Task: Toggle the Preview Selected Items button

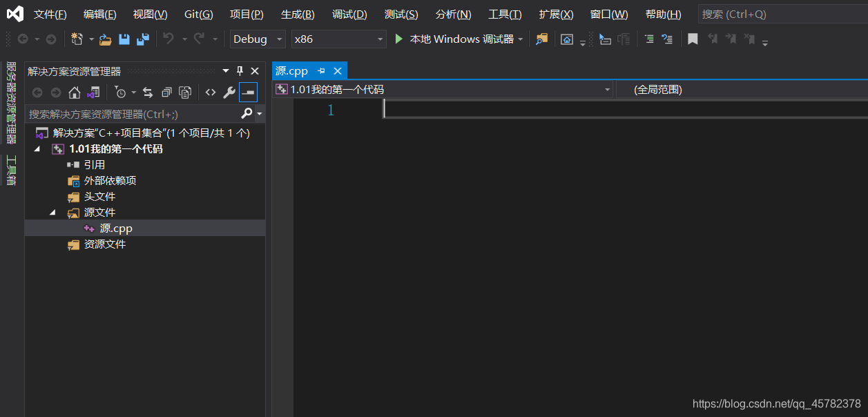Action: tap(248, 92)
